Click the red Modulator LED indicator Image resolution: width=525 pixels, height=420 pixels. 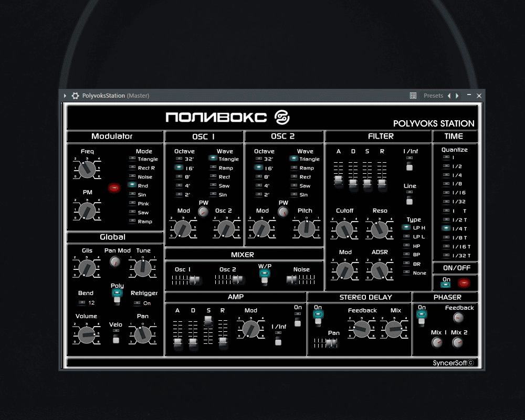click(114, 187)
